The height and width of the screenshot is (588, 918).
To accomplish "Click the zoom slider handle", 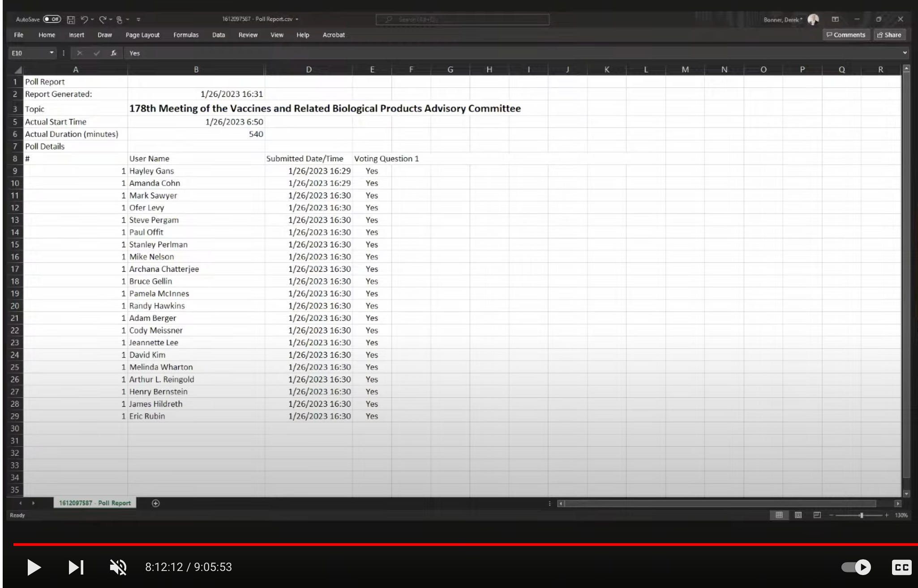I will click(861, 515).
